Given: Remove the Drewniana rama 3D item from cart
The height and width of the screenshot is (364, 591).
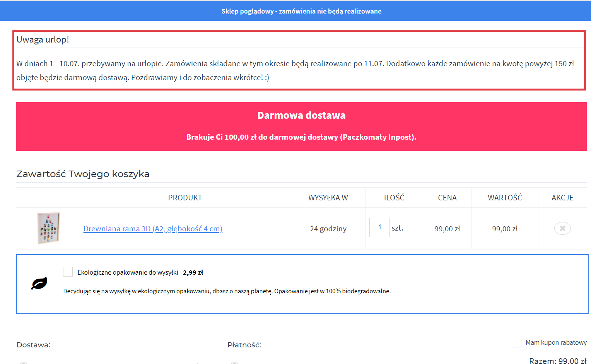Looking at the screenshot, I should click(562, 228).
